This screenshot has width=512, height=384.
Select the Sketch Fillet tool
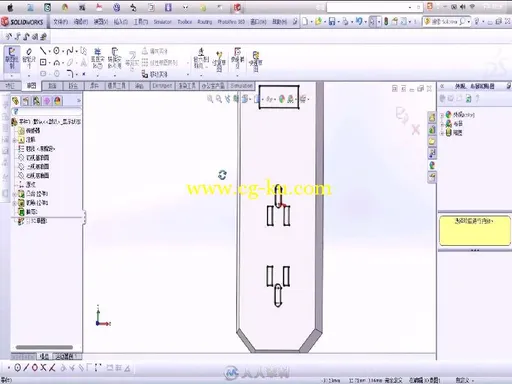point(70,73)
